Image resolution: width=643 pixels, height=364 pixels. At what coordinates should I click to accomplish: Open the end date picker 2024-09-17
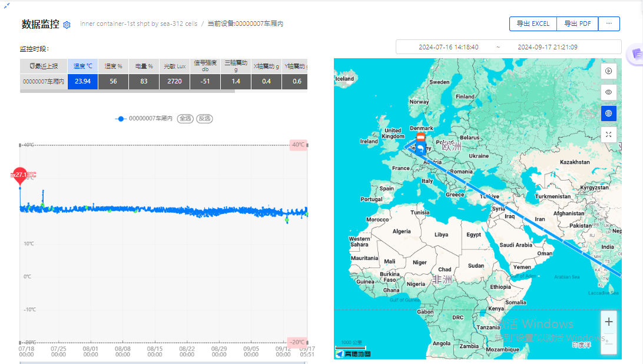click(x=547, y=47)
